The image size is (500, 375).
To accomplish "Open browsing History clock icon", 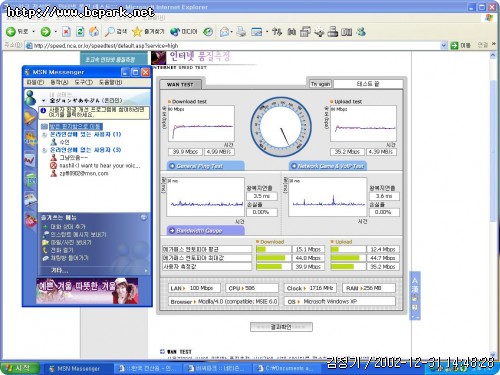I will click(208, 32).
